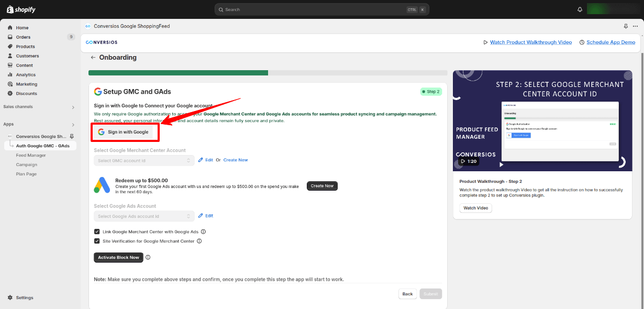Expand Apps chevron in sidebar
Viewport: 644px width, 309px height.
point(73,125)
